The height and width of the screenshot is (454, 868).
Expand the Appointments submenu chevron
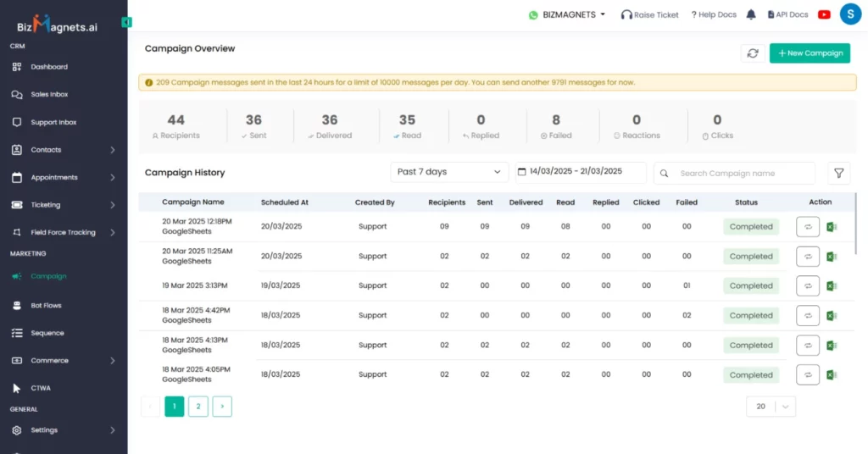(113, 178)
